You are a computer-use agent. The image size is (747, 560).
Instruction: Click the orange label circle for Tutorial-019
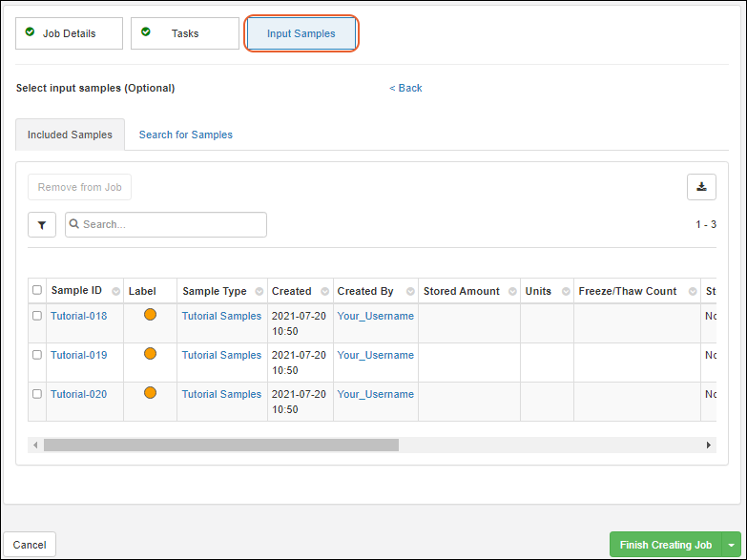(150, 354)
